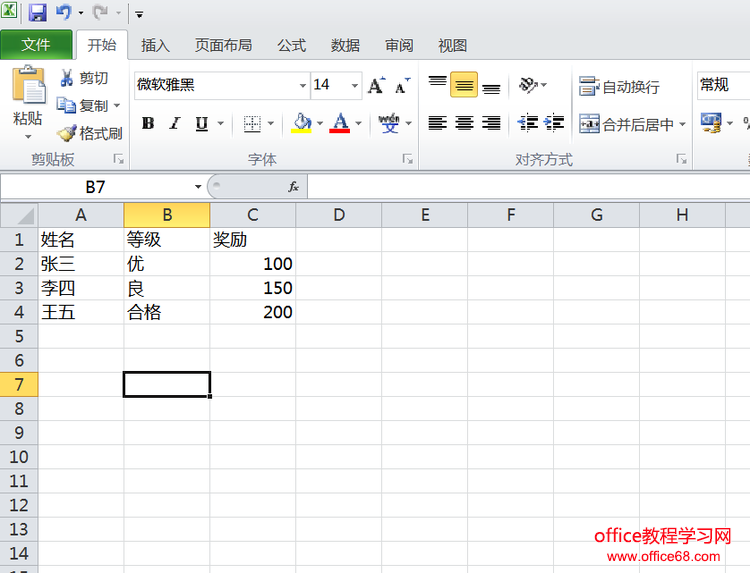Toggle Underline formatting
Screen dimensions: 750x573
tap(202, 124)
